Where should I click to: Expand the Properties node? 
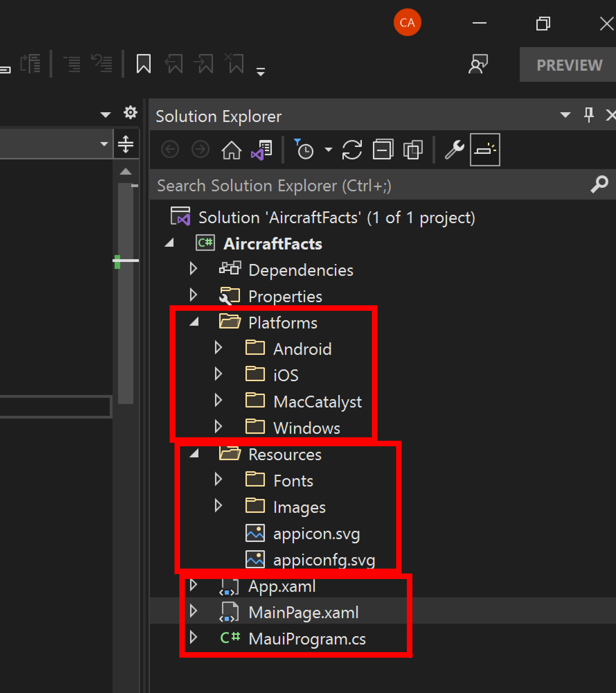pos(194,295)
